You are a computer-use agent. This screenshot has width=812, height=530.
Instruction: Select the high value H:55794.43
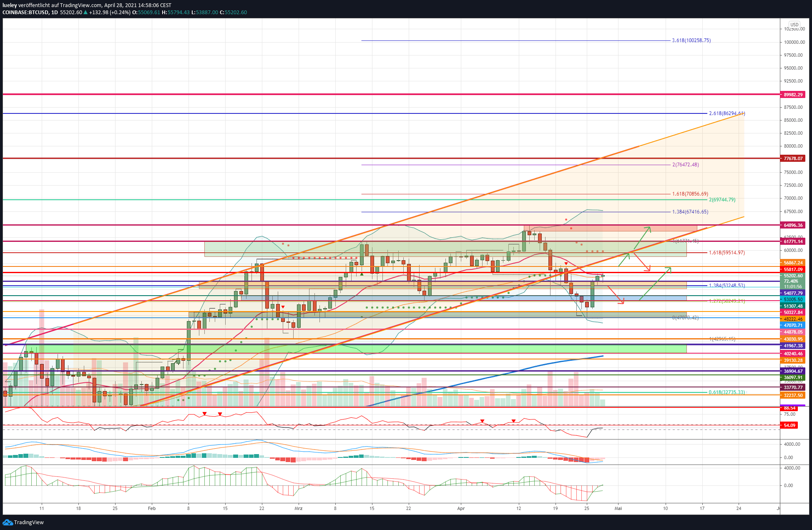[176, 13]
